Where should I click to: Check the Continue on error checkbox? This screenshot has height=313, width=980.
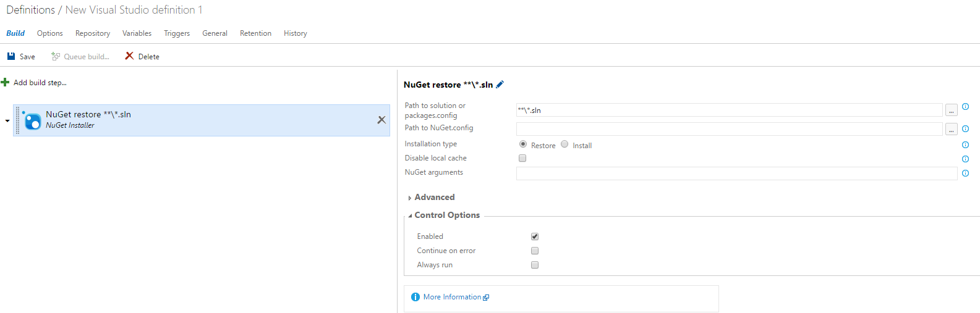pyautogui.click(x=535, y=251)
